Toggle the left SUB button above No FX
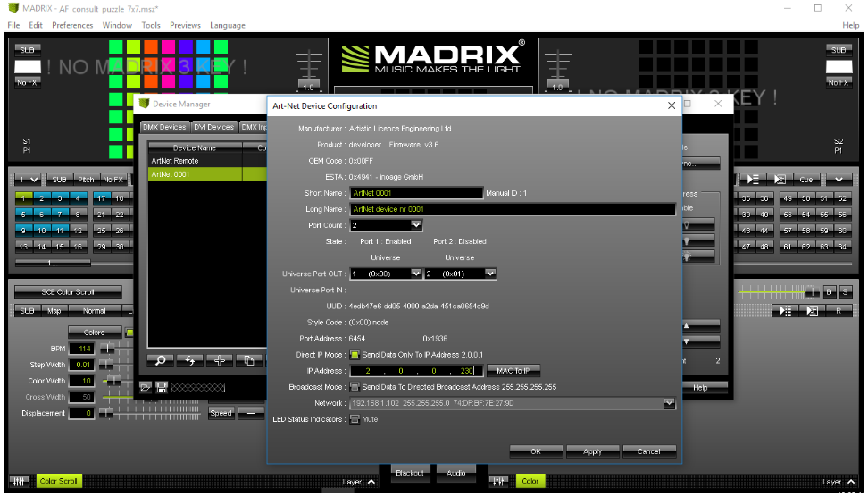Viewport: 868px width, 497px height. [x=27, y=50]
